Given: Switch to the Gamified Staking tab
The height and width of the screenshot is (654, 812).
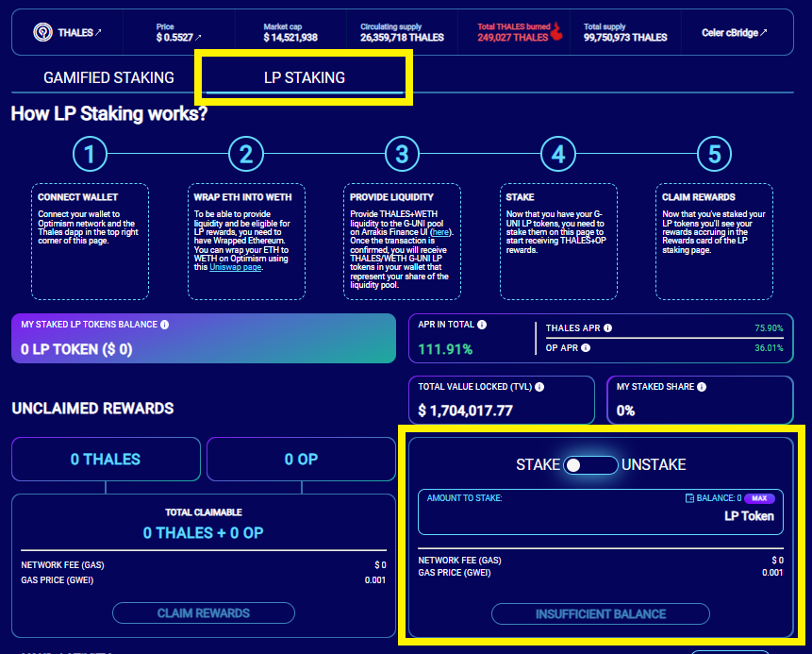Looking at the screenshot, I should tap(108, 77).
